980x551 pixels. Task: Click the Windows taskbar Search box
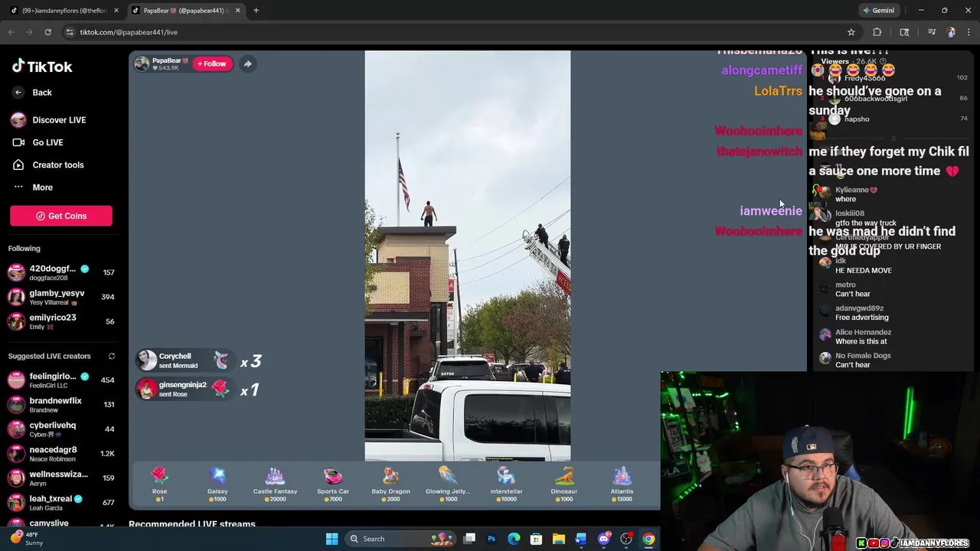[400, 539]
